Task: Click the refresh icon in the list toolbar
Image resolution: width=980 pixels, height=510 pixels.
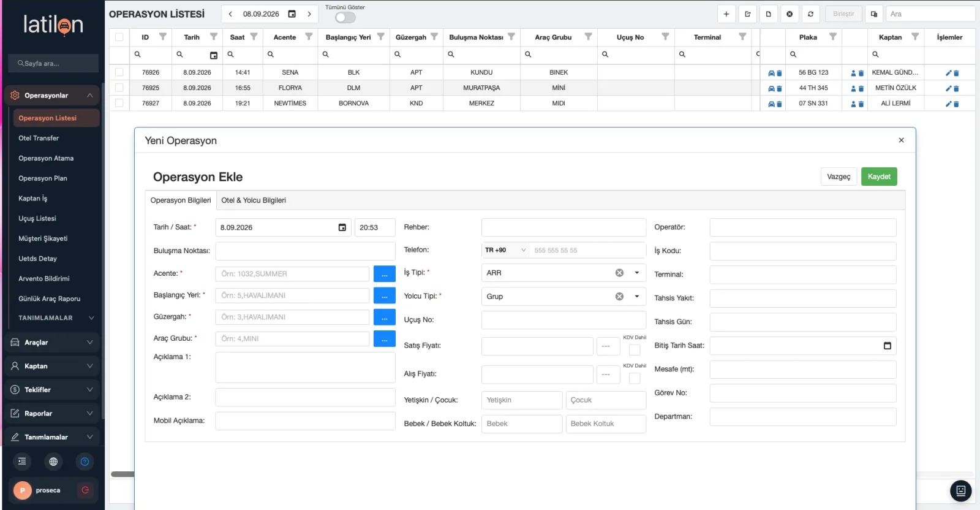Action: click(x=810, y=14)
